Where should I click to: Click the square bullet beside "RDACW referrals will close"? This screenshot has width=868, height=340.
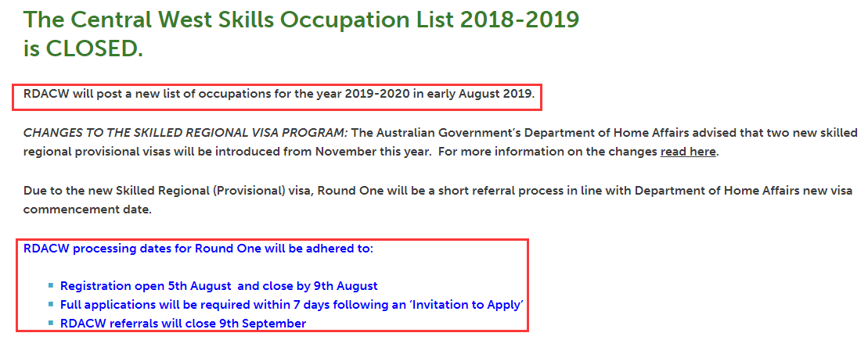click(51, 323)
